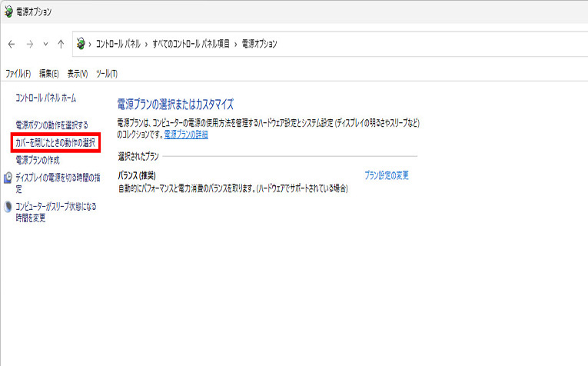This screenshot has width=588, height=366.
Task: Open the ツール(T) menu
Action: coord(107,74)
